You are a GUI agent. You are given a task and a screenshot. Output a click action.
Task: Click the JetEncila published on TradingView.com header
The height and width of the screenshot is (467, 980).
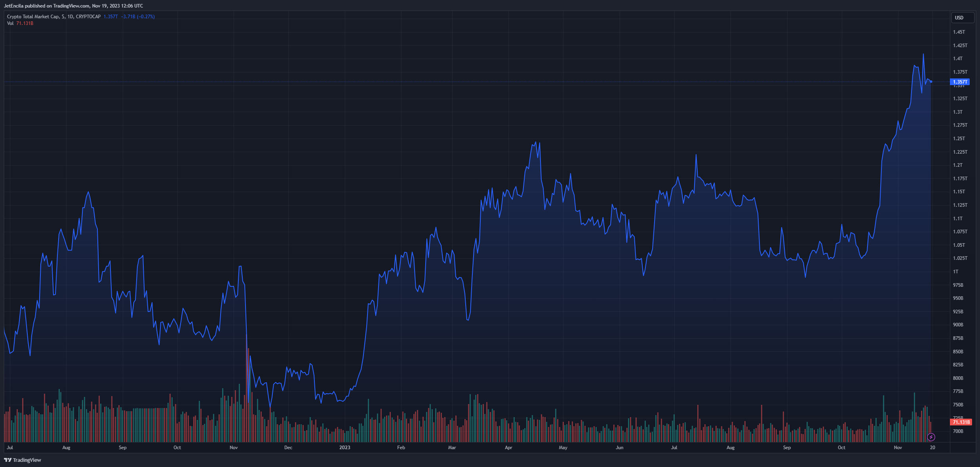point(73,6)
